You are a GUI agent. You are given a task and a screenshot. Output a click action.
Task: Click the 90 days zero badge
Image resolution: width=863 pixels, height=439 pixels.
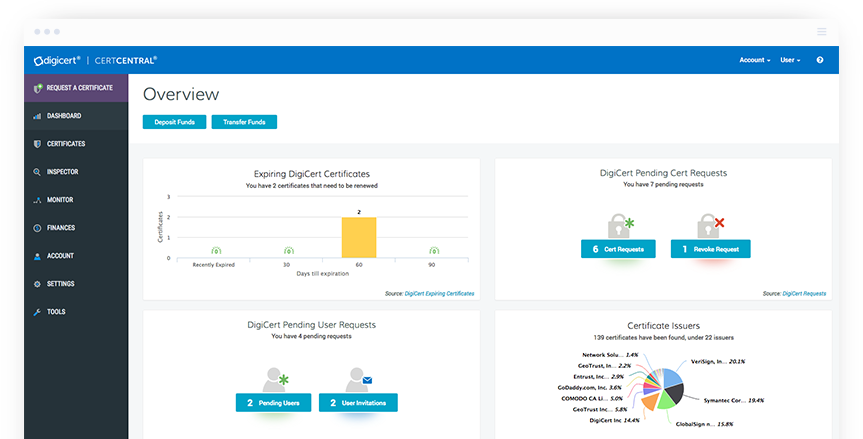point(434,251)
